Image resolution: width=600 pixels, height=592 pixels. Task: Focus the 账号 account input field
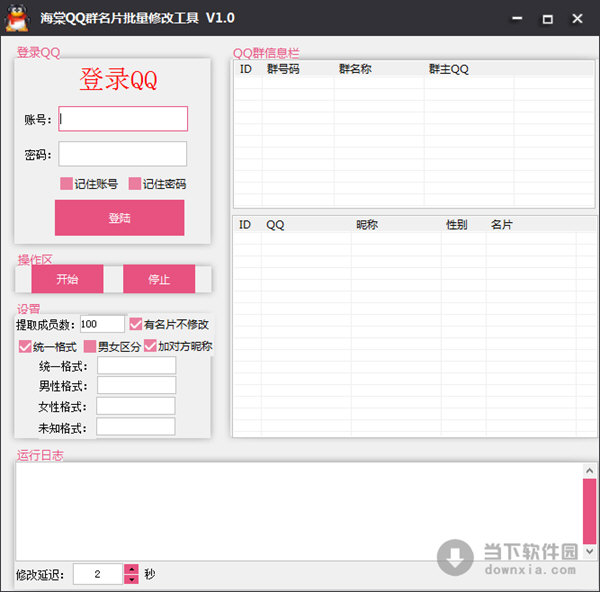123,119
